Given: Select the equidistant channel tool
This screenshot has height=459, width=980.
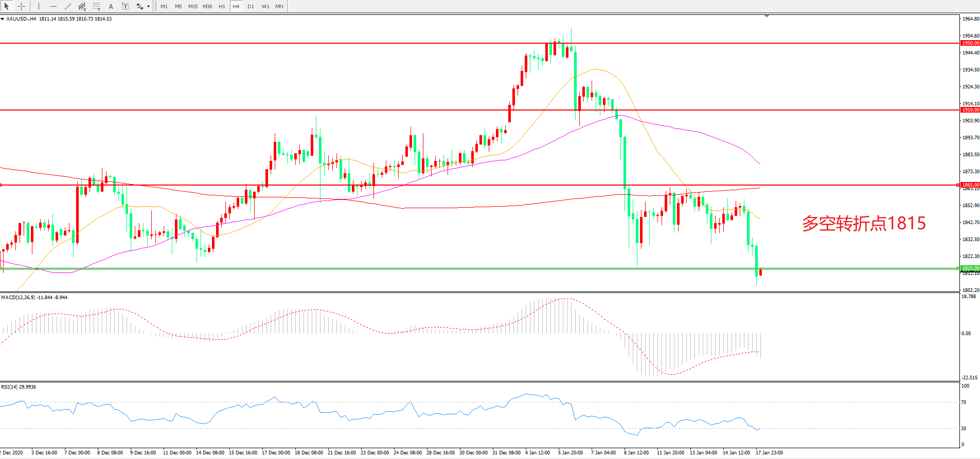Looking at the screenshot, I should [x=82, y=6].
